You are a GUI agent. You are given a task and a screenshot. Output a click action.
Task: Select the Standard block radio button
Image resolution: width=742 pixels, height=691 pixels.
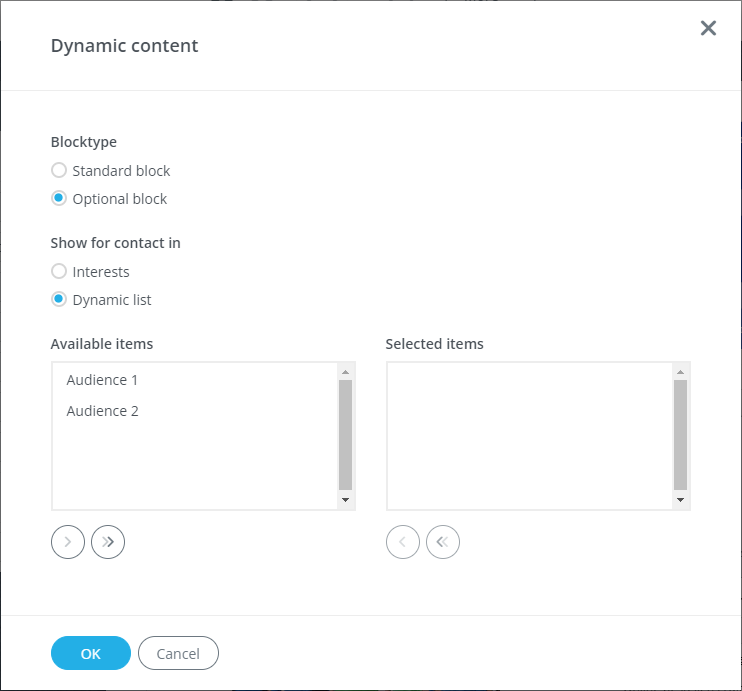(x=59, y=171)
